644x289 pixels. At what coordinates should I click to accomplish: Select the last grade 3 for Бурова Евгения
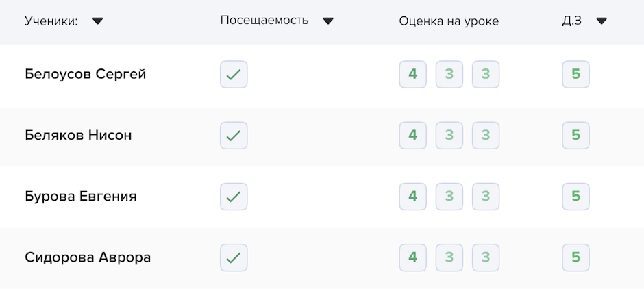pos(486,197)
